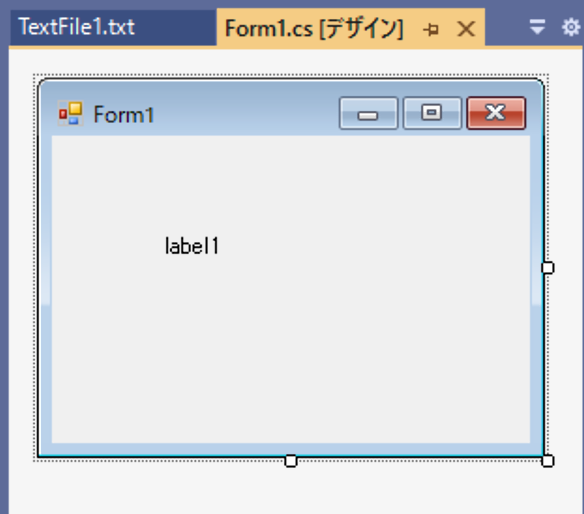Viewport: 584px width, 514px height.
Task: Select the label1 control
Action: click(192, 246)
